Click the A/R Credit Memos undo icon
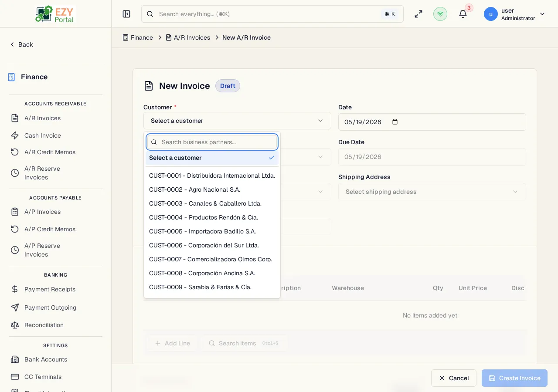This screenshot has height=392, width=558. tap(15, 152)
